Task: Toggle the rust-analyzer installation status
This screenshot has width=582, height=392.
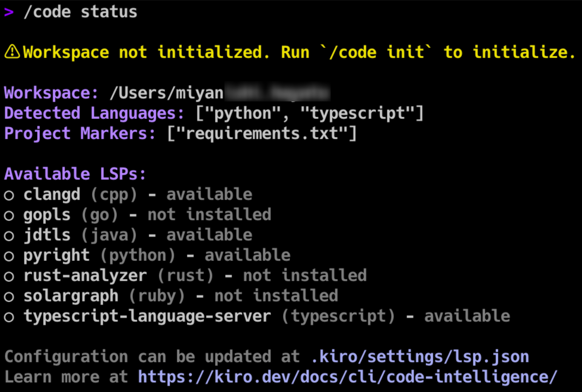Action: click(304, 276)
